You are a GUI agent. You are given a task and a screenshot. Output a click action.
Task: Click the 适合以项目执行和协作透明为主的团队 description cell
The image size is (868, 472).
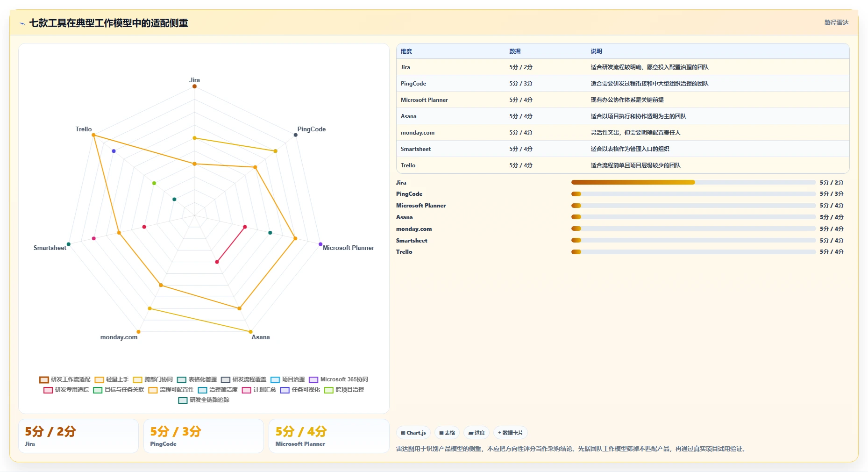(638, 116)
